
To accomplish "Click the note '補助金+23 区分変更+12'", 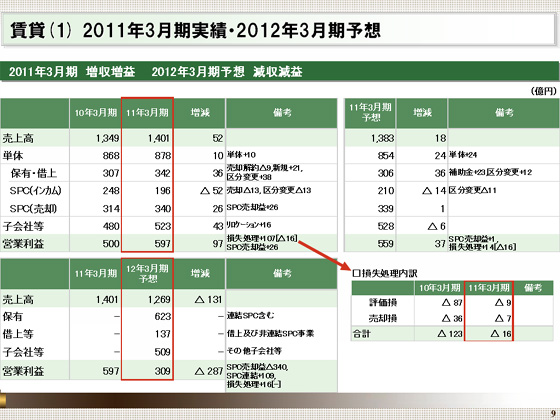I will [x=490, y=172].
